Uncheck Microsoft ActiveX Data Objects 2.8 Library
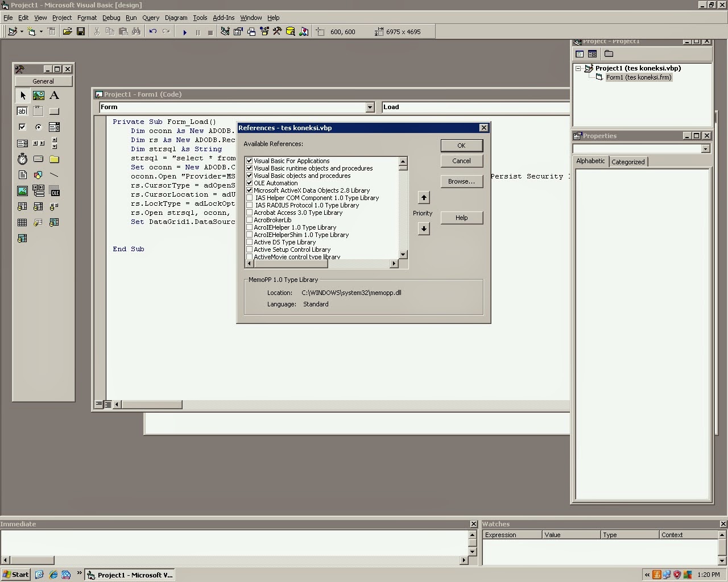 [x=249, y=190]
